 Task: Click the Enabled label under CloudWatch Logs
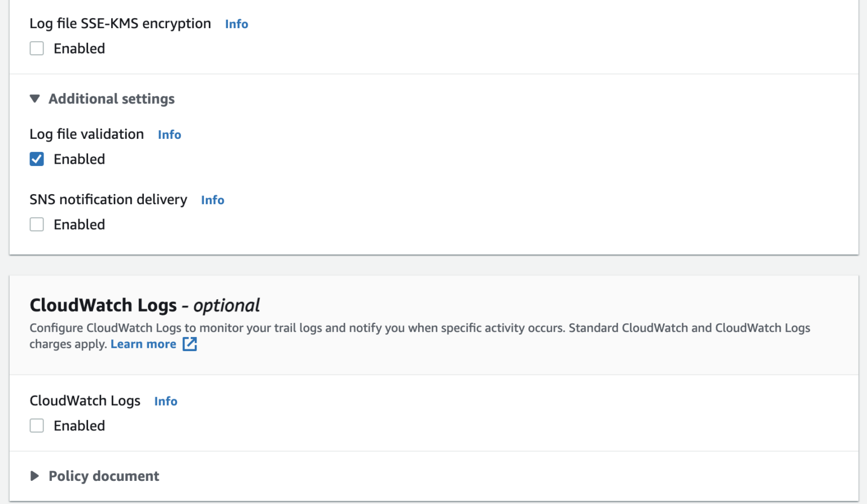tap(79, 426)
